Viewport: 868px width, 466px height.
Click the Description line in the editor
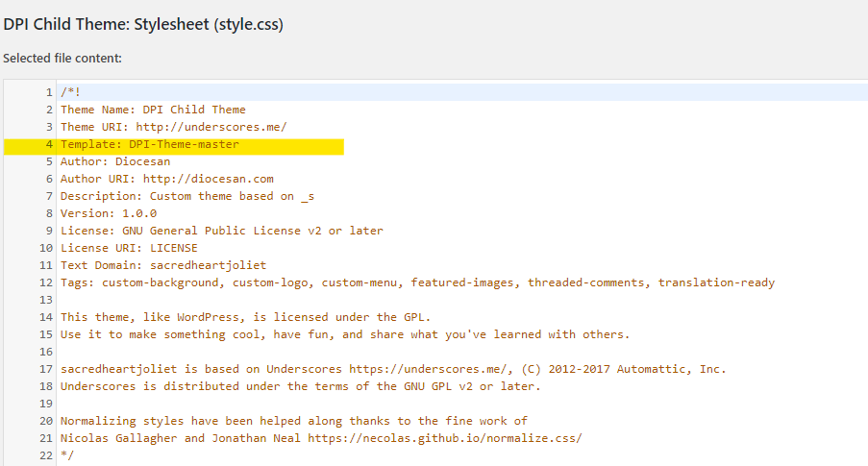(x=187, y=196)
